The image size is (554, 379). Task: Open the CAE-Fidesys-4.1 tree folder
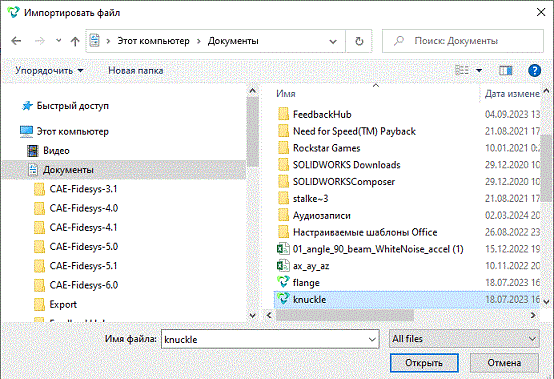(83, 227)
